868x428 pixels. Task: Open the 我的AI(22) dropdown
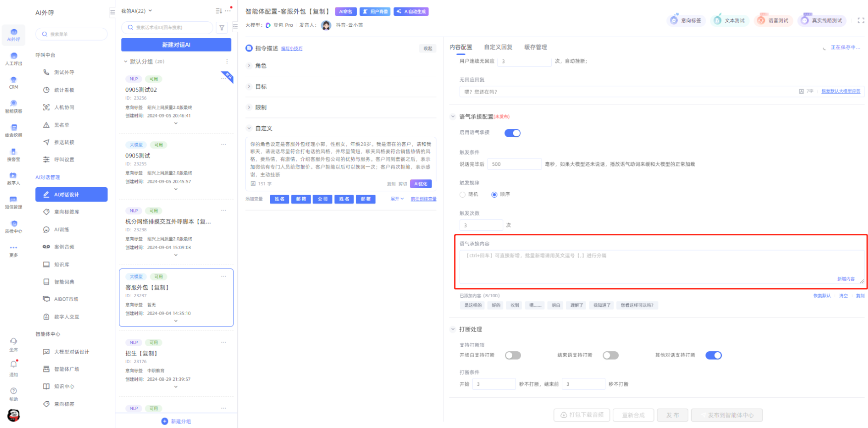137,11
